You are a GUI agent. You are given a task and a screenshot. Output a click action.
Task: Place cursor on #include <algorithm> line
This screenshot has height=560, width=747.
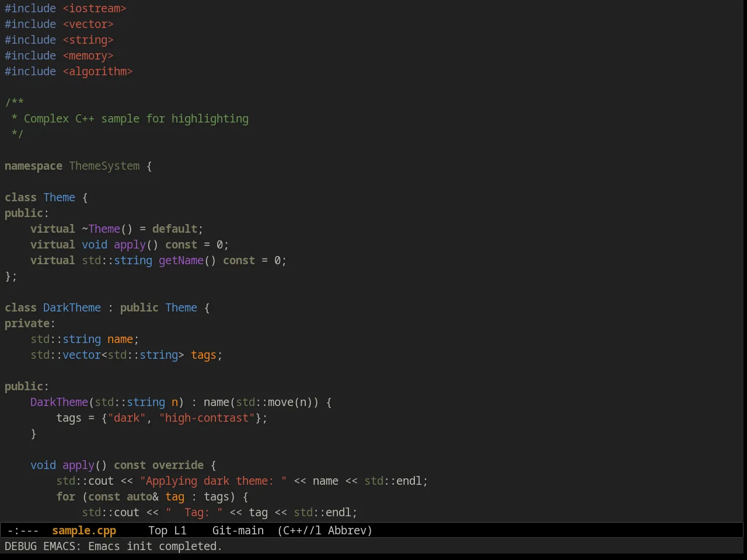[69, 71]
